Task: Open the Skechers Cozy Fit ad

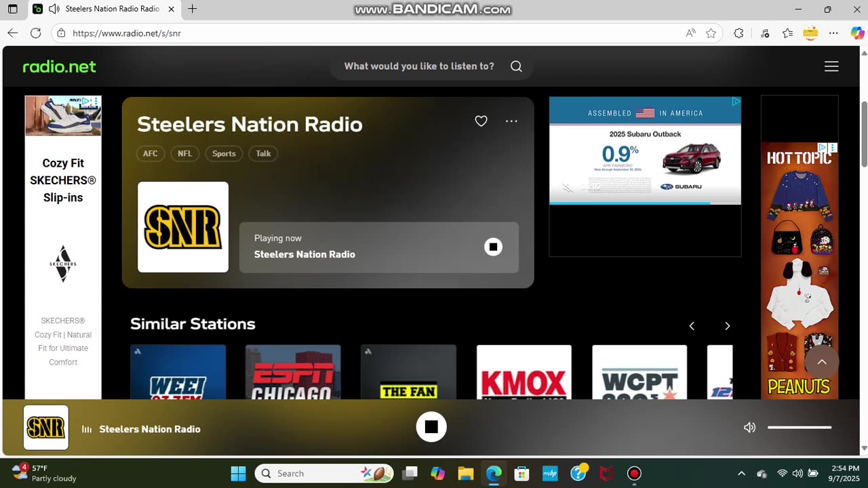Action: click(x=63, y=247)
